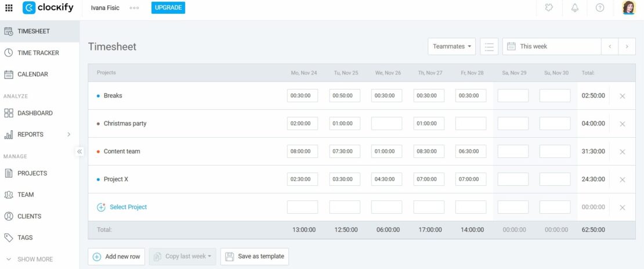Edit Project X Monday field 02:30:00
The height and width of the screenshot is (269, 644).
(303, 180)
